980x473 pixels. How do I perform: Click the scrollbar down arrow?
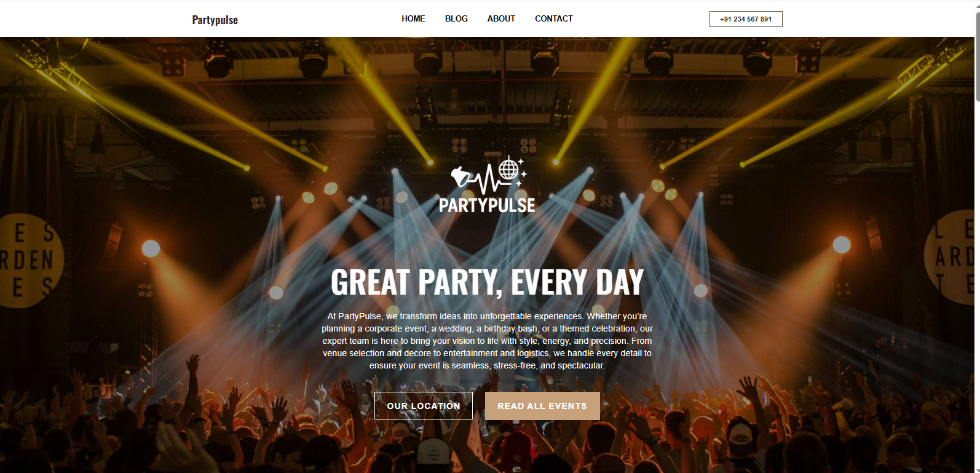978,469
